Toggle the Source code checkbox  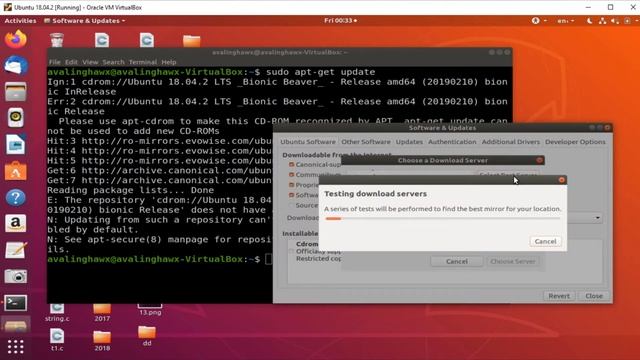click(x=291, y=205)
